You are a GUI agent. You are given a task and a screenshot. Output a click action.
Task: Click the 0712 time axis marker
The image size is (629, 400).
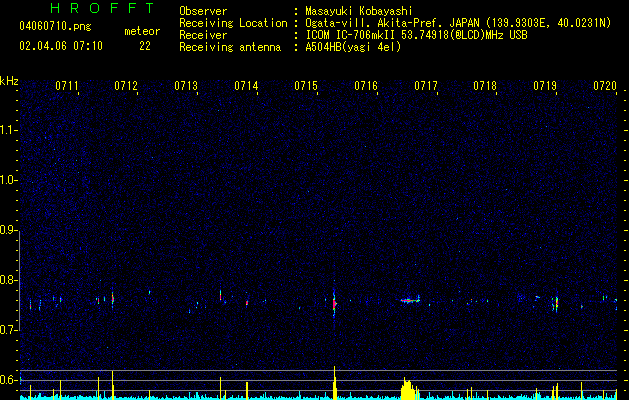[126, 86]
